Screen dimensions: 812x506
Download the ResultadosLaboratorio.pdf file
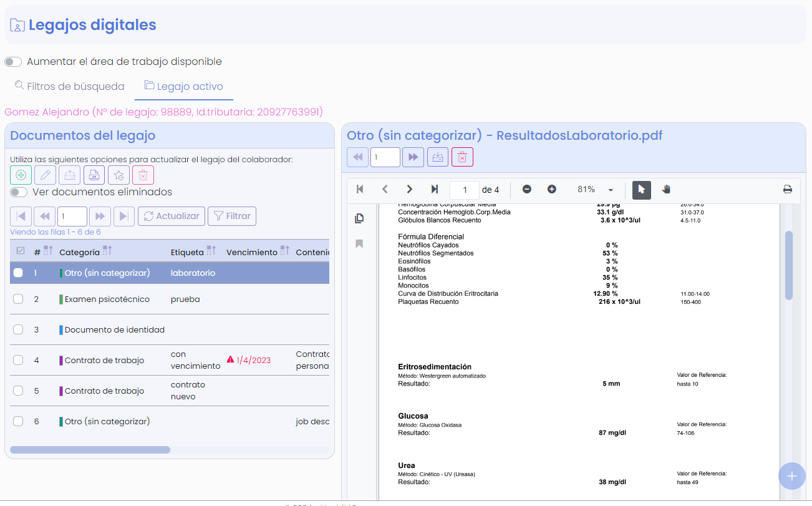point(438,157)
